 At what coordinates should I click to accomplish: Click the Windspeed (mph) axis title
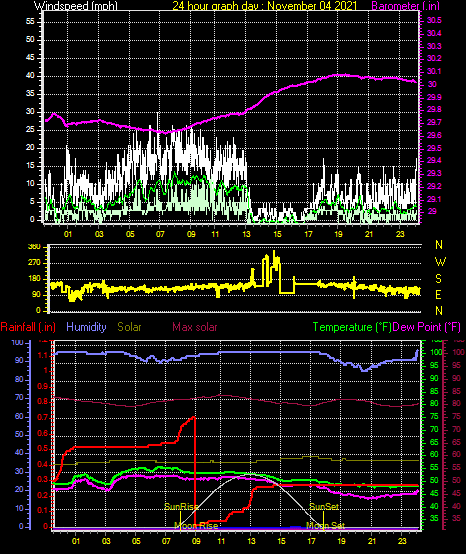76,6
